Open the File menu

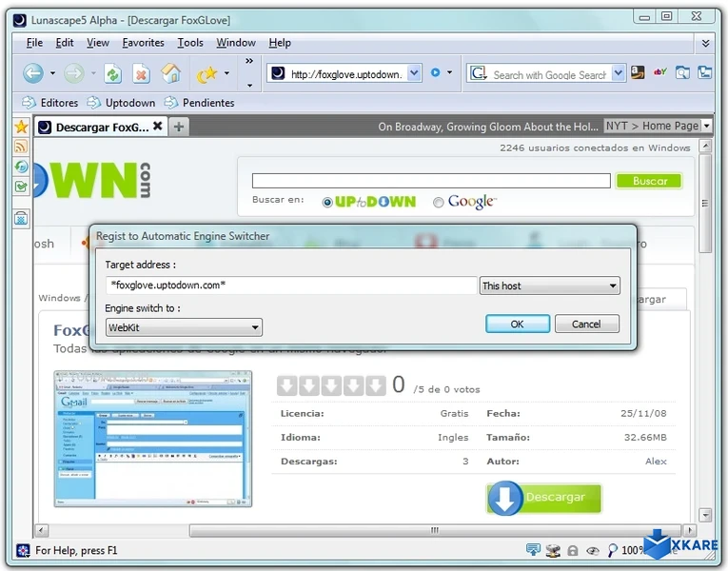[34, 43]
